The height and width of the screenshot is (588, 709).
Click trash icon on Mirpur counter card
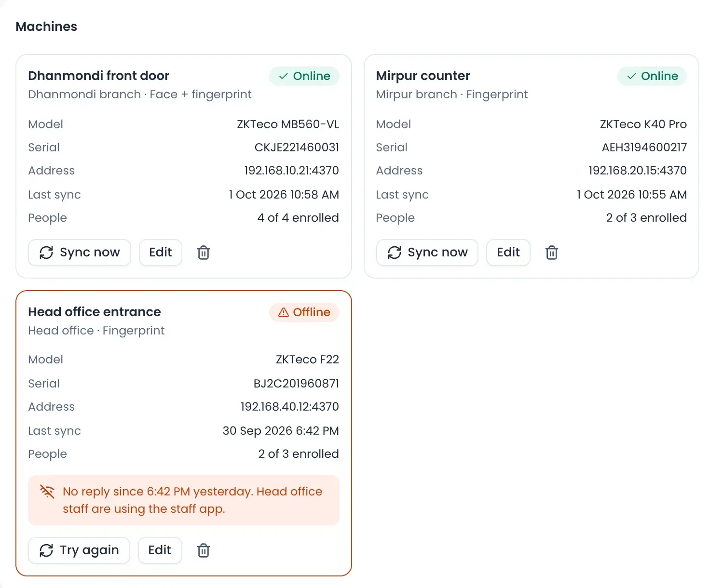pyautogui.click(x=551, y=253)
